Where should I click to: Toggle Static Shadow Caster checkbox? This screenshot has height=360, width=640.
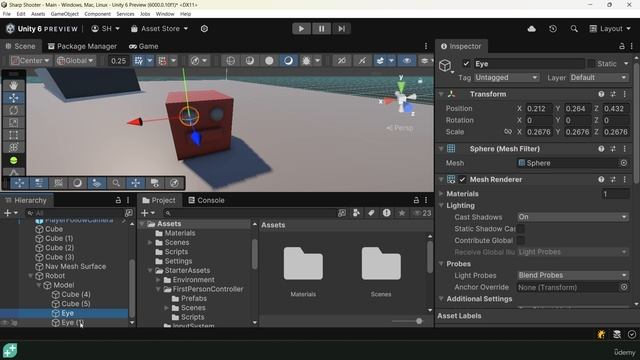[521, 229]
